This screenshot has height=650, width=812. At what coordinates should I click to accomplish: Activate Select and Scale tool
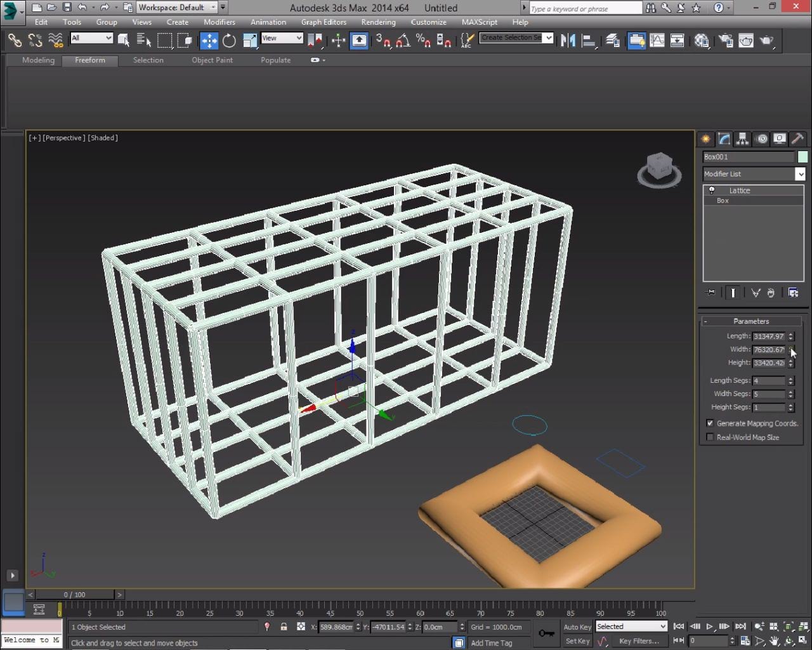pyautogui.click(x=250, y=41)
